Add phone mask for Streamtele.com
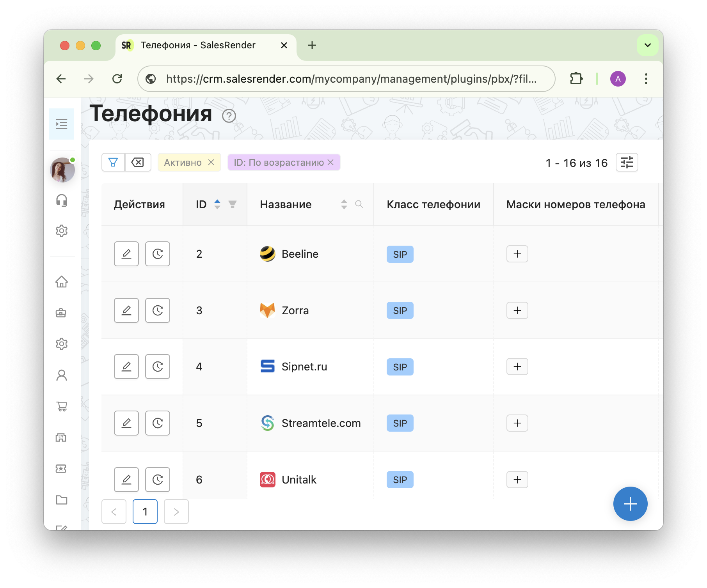This screenshot has width=707, height=588. coord(517,423)
